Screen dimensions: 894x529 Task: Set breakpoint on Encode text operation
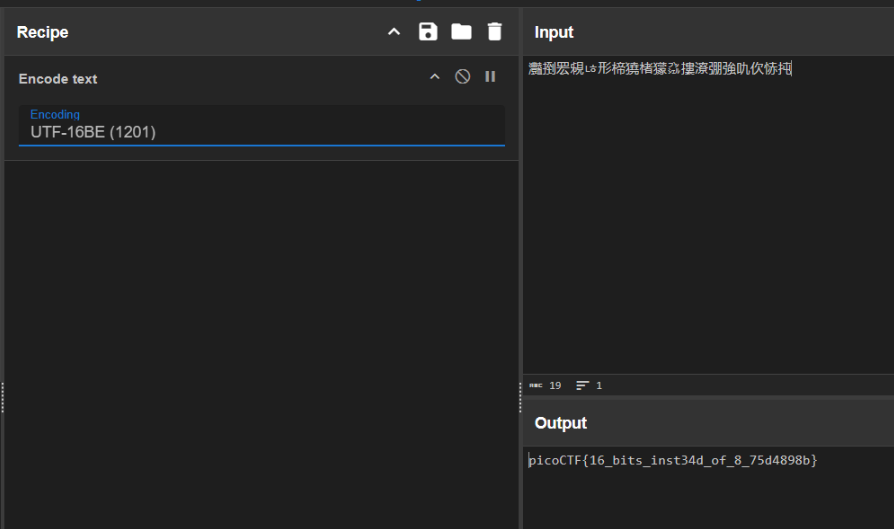(x=490, y=76)
